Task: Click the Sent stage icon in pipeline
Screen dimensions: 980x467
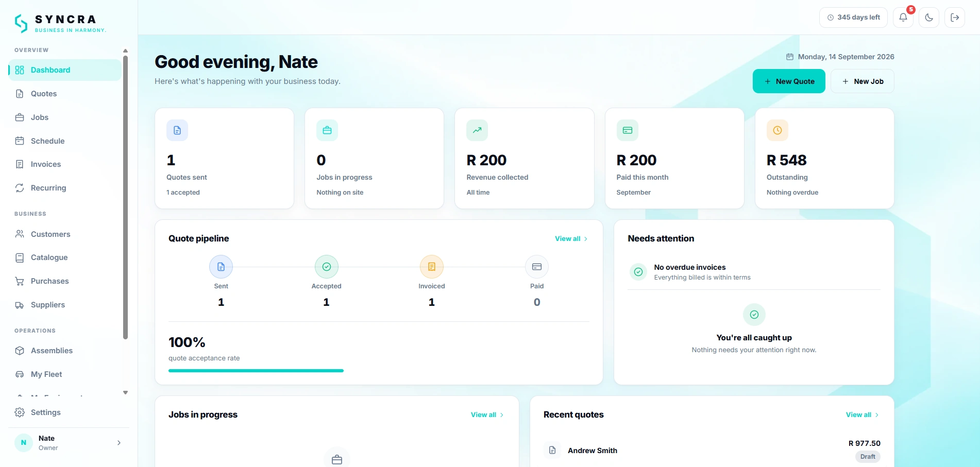Action: (x=221, y=267)
